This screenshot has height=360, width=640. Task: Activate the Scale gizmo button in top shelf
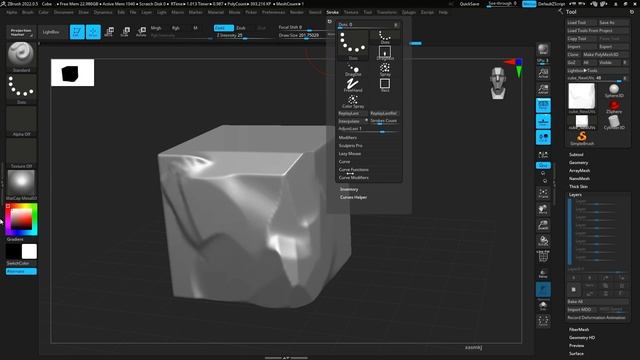coord(125,32)
